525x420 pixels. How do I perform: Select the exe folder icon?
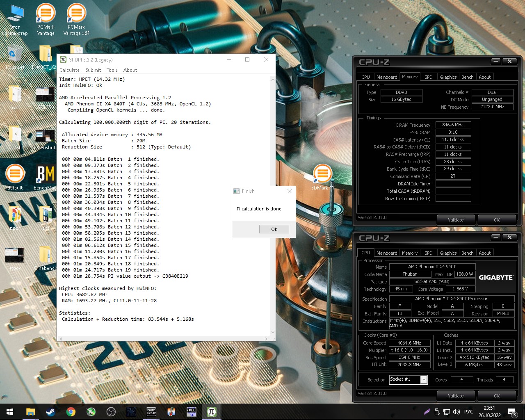(45, 218)
